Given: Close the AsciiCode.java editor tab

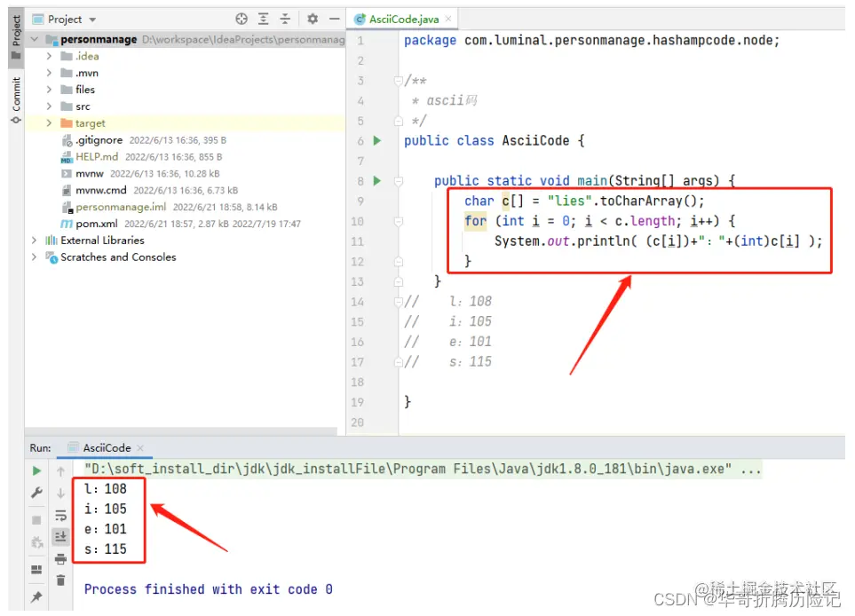Looking at the screenshot, I should coord(448,19).
